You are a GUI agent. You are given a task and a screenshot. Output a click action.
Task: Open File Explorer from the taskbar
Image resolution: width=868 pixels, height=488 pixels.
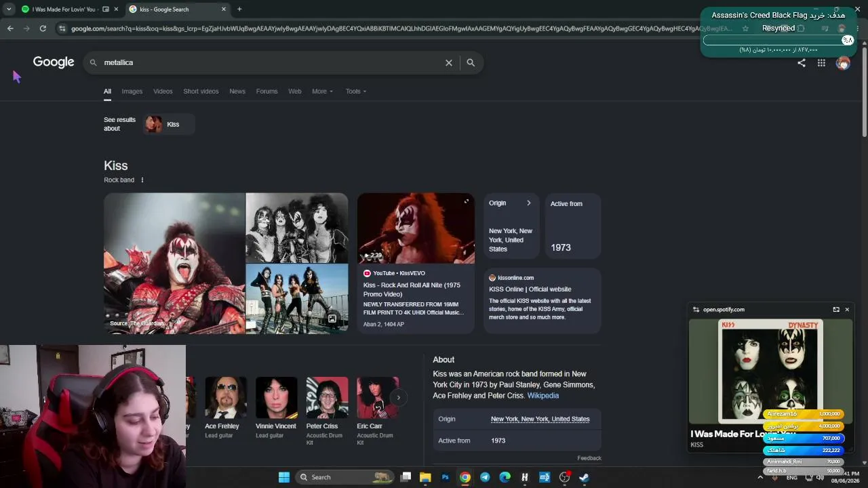[x=425, y=477]
